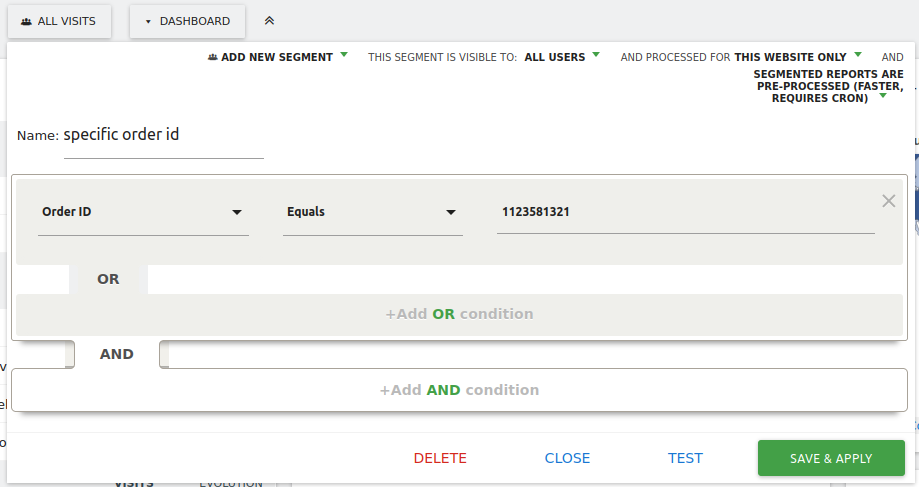Click the segment Name input field

(x=163, y=135)
